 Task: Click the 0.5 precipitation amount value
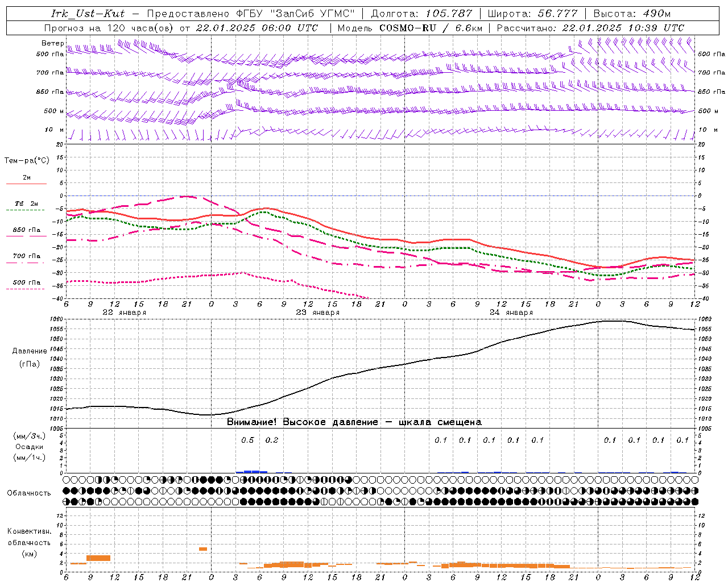[x=247, y=440]
